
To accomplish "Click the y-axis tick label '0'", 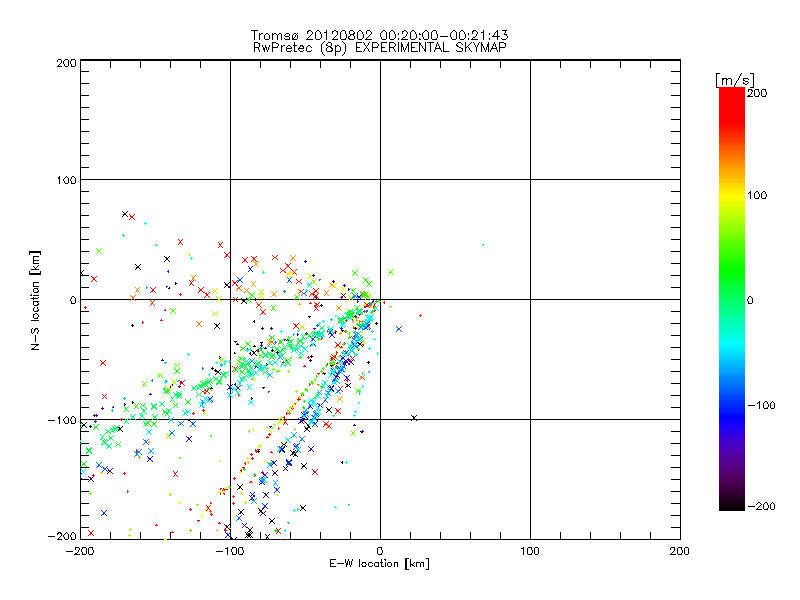I will pos(73,300).
